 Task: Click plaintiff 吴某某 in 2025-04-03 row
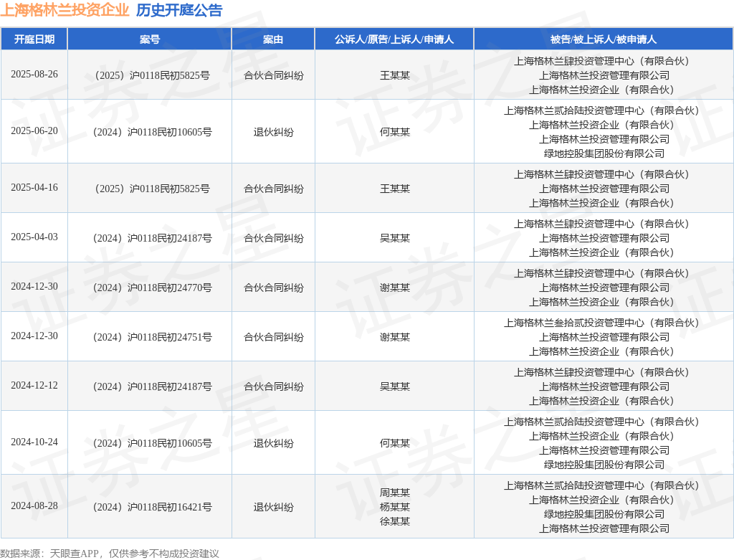point(395,238)
